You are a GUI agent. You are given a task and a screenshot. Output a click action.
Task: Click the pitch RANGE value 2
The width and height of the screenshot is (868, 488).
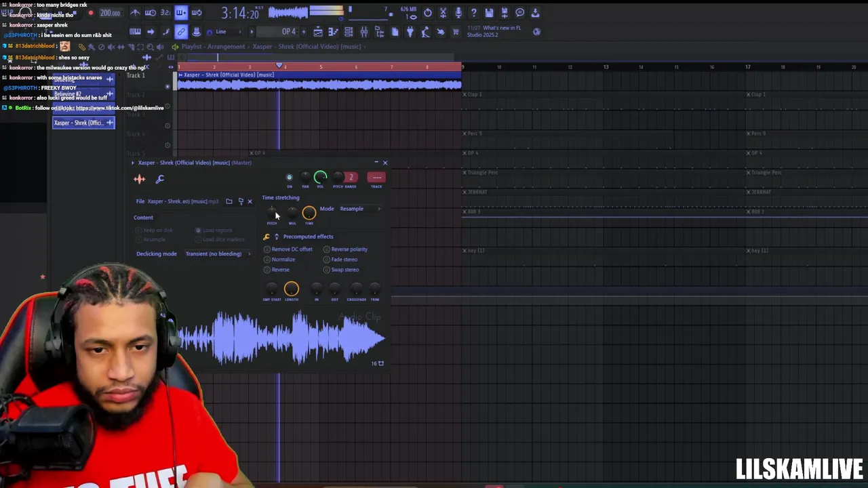(x=351, y=178)
